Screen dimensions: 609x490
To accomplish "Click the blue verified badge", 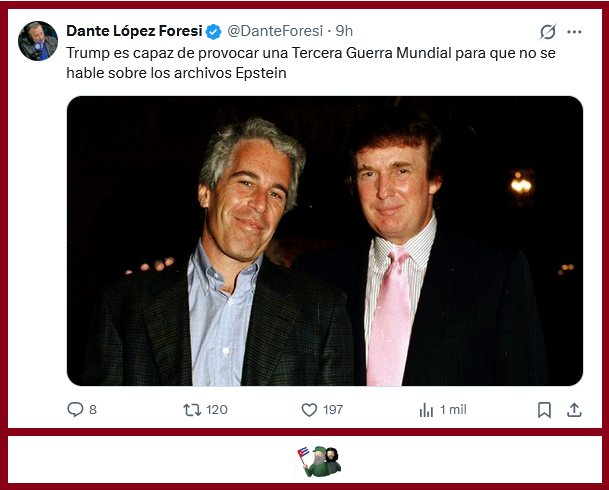I will (214, 31).
